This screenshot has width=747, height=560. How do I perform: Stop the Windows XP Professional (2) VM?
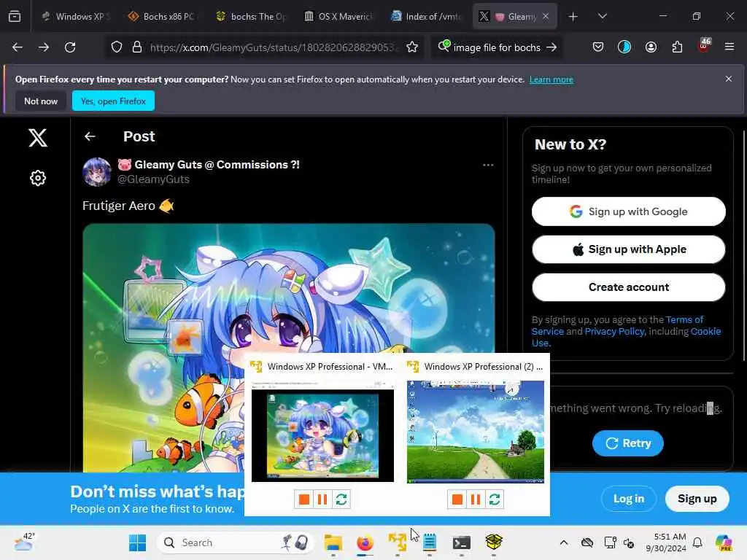click(x=457, y=499)
